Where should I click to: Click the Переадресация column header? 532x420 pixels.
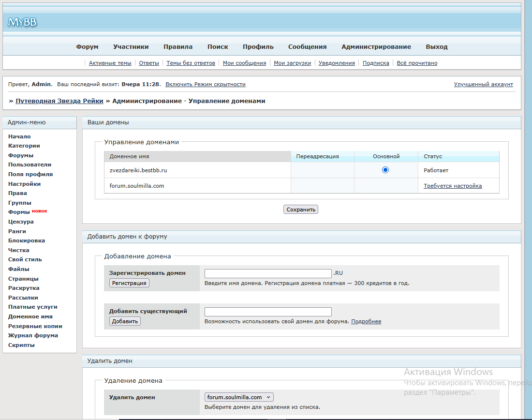pyautogui.click(x=323, y=156)
